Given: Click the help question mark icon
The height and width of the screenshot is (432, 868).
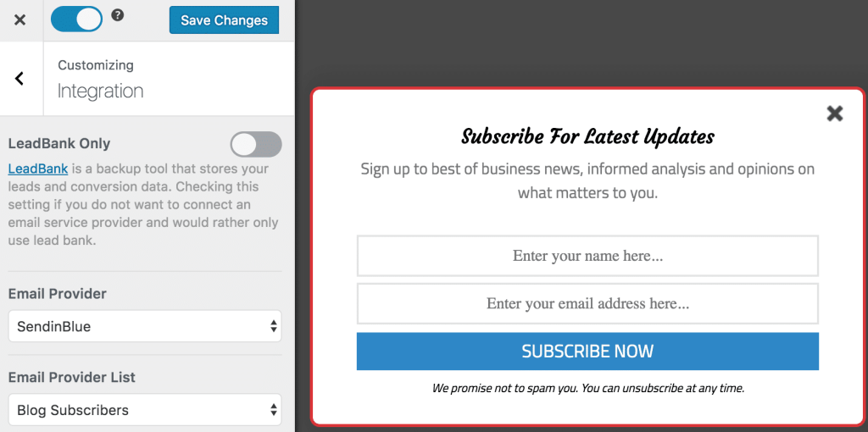Looking at the screenshot, I should tap(118, 15).
